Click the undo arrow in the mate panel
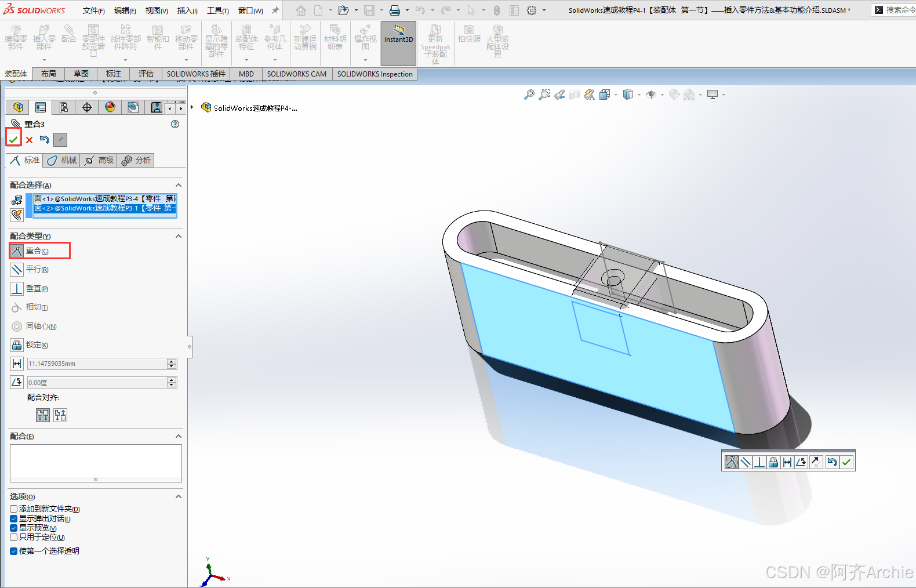916x588 pixels. [44, 140]
